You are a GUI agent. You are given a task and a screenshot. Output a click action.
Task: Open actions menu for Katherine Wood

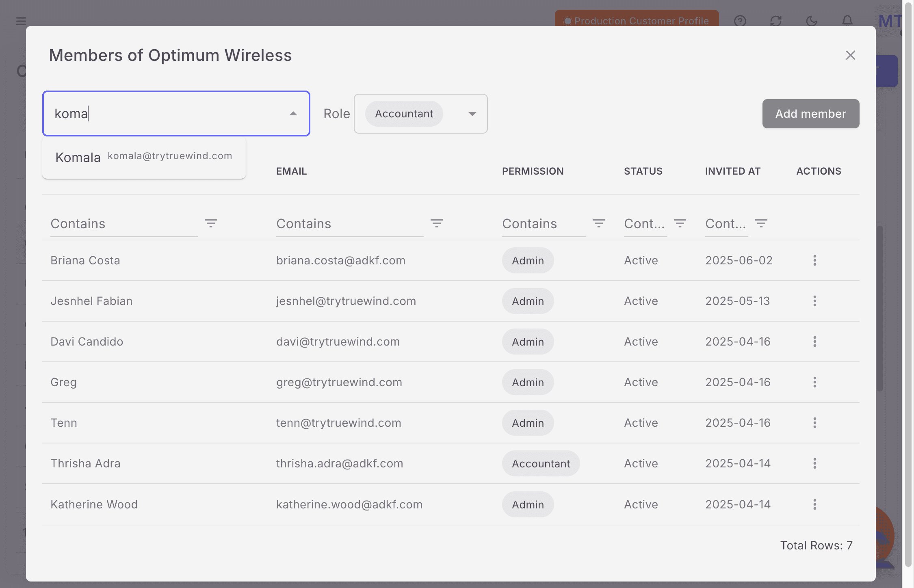pos(815,504)
